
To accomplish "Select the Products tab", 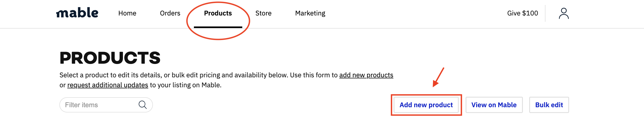I will click(218, 13).
